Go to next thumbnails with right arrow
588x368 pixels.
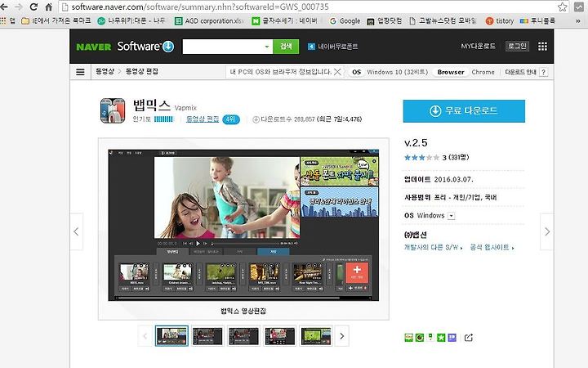coord(341,336)
